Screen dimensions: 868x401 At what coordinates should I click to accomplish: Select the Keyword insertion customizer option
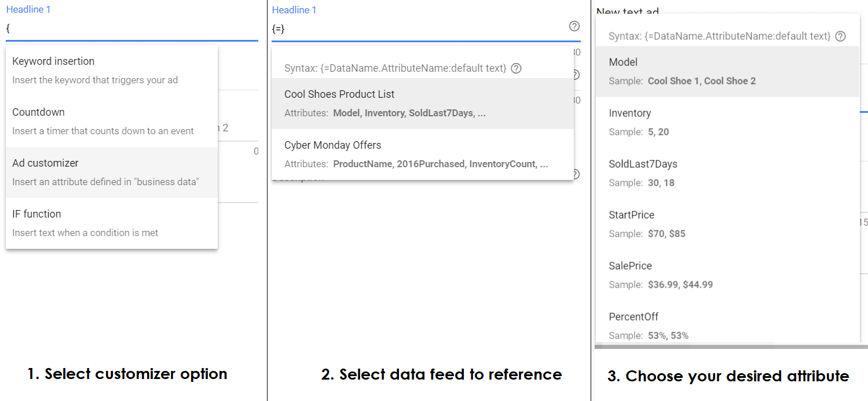coord(53,65)
